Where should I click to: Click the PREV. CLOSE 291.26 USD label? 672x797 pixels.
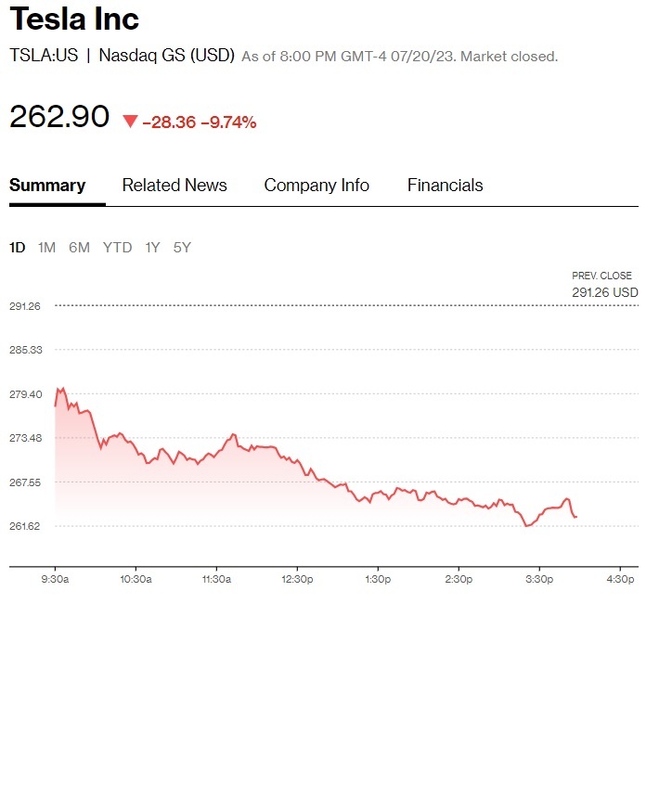coord(604,285)
